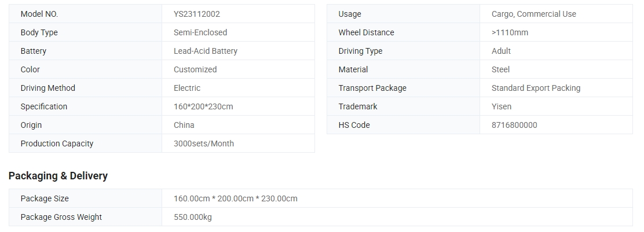
Task: Click the Packaging & Delivery heading
Action: coord(58,176)
